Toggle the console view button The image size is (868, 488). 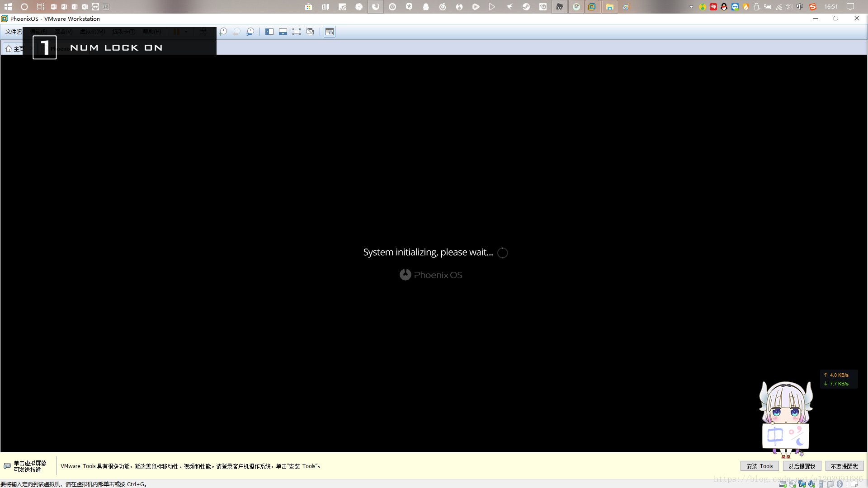coord(330,32)
